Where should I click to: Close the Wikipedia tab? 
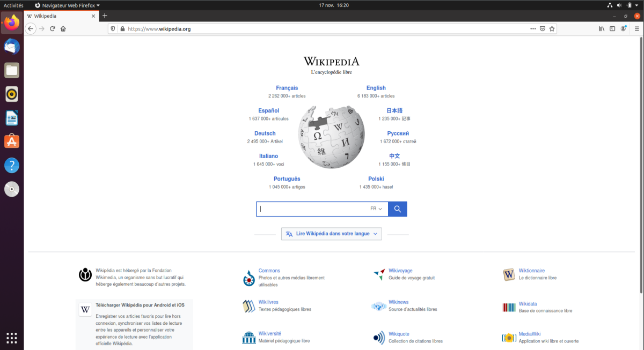coord(93,16)
